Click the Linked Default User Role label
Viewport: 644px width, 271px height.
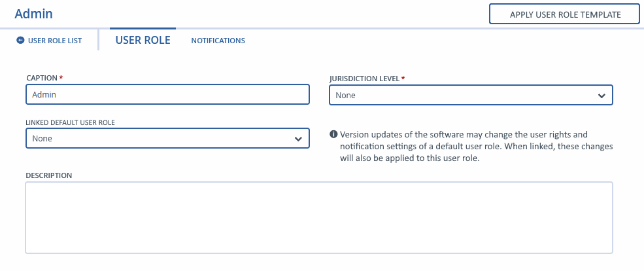click(x=70, y=122)
